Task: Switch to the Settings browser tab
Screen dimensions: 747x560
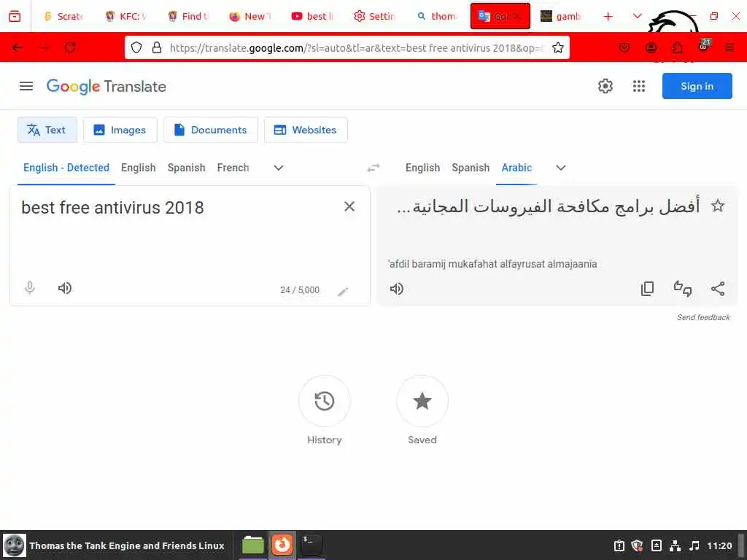Action: (376, 16)
